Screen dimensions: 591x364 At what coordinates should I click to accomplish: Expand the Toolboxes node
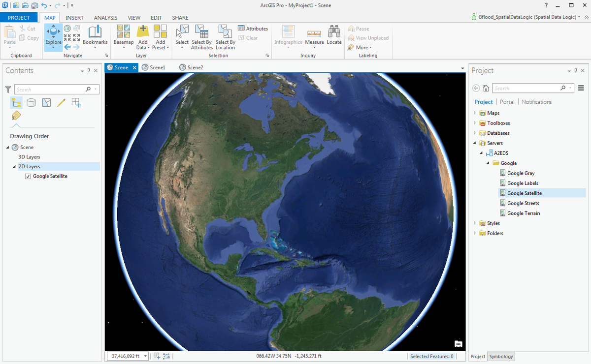pos(475,123)
